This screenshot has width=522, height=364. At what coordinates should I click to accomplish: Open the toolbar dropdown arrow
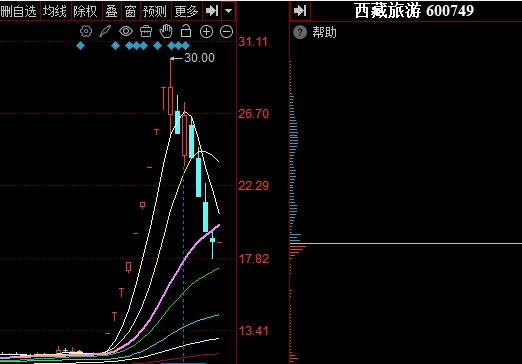coord(228,11)
